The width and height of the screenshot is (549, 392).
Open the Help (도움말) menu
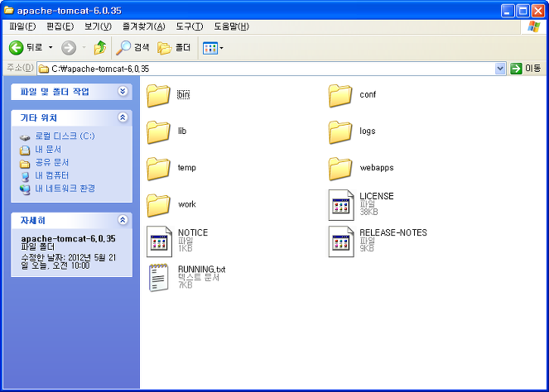point(231,26)
